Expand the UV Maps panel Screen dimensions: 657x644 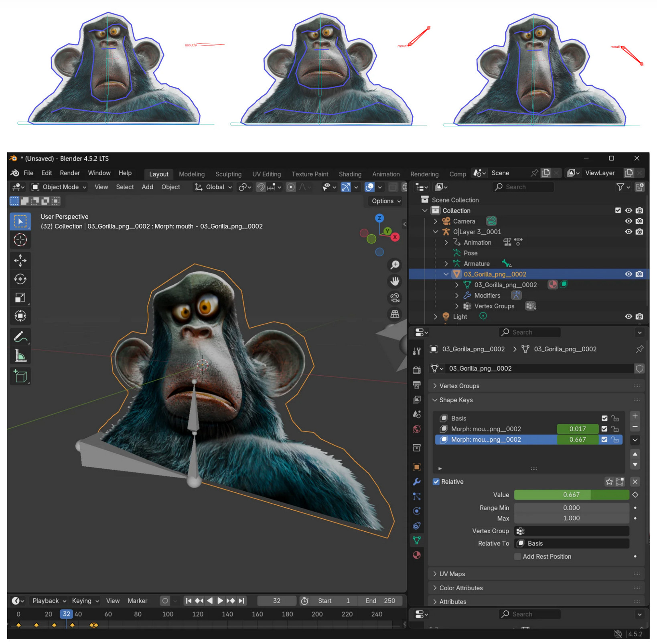(452, 574)
